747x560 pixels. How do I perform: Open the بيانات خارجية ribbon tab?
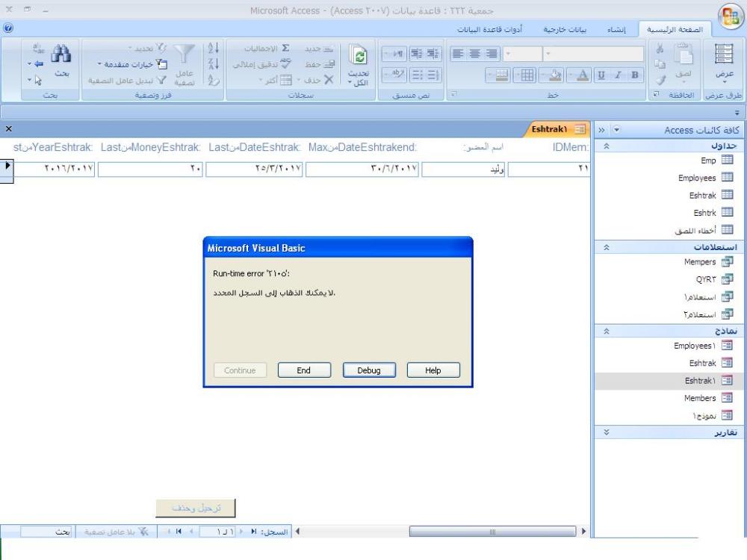[x=565, y=30]
